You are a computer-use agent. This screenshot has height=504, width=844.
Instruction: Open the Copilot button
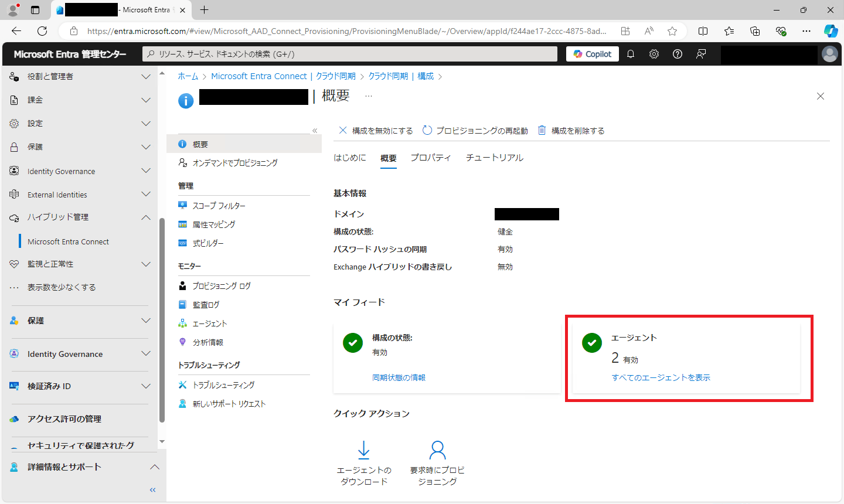[x=592, y=54]
